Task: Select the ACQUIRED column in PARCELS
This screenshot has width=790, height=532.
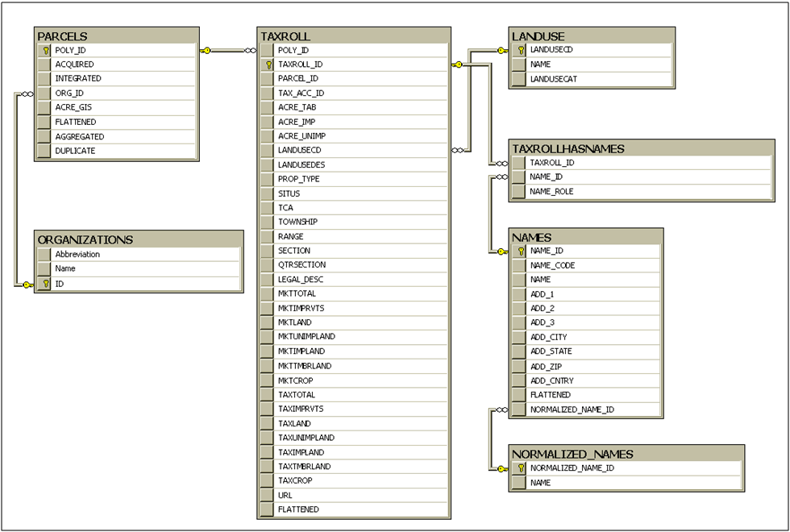Action: 116,64
